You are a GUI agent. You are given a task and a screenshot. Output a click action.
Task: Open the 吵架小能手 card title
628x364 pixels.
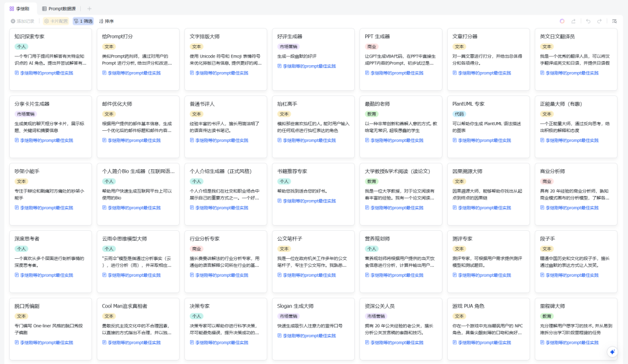pyautogui.click(x=27, y=171)
